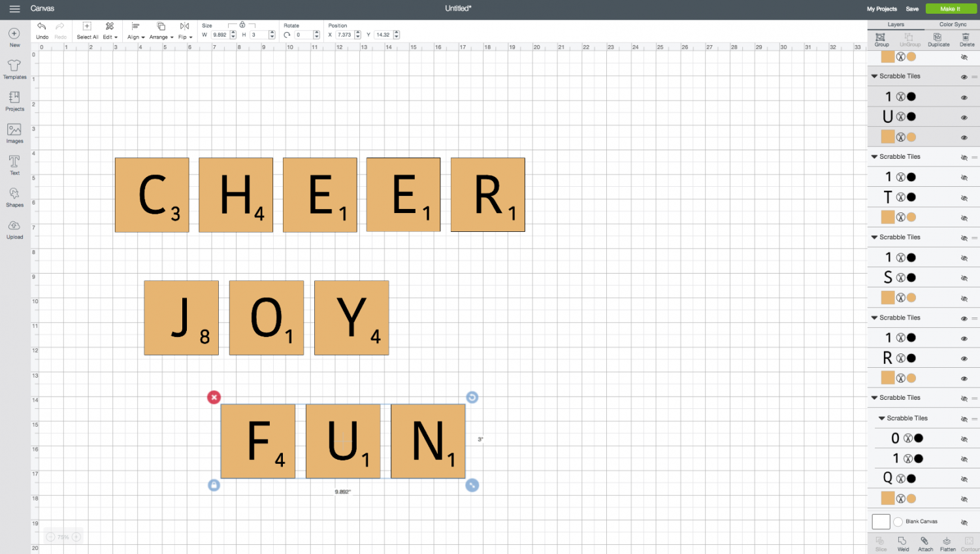The height and width of the screenshot is (554, 980).
Task: Open the Images library
Action: tap(14, 132)
